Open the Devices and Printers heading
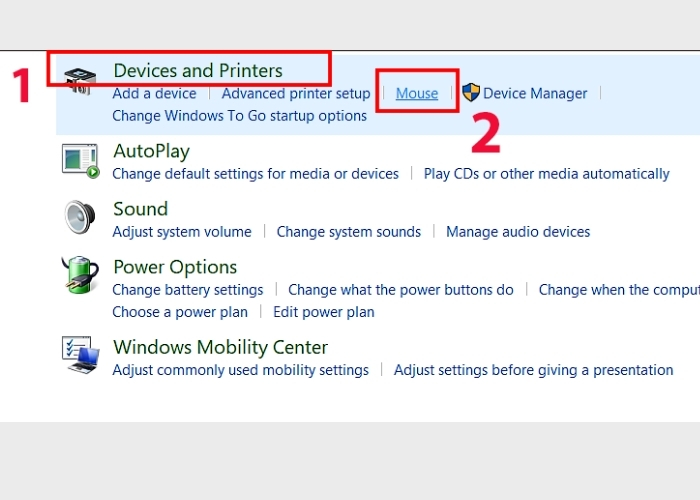The width and height of the screenshot is (700, 500). (198, 70)
